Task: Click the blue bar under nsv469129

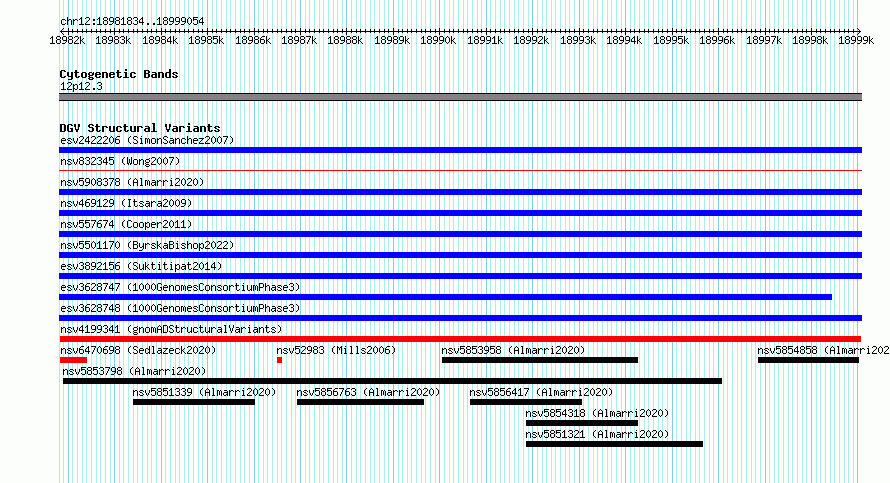Action: pyautogui.click(x=460, y=213)
